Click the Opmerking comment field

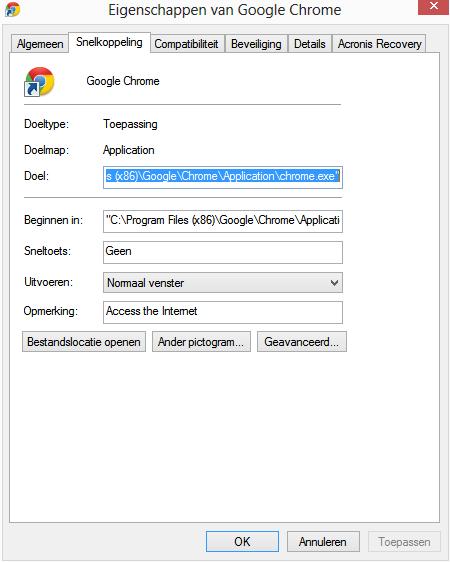[223, 312]
